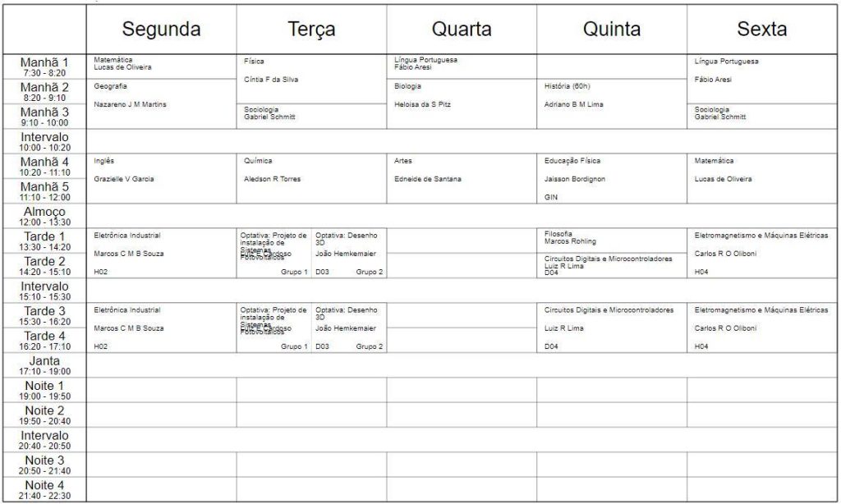
Task: Open the Artes class by Edneide de Santana
Action: click(x=462, y=178)
